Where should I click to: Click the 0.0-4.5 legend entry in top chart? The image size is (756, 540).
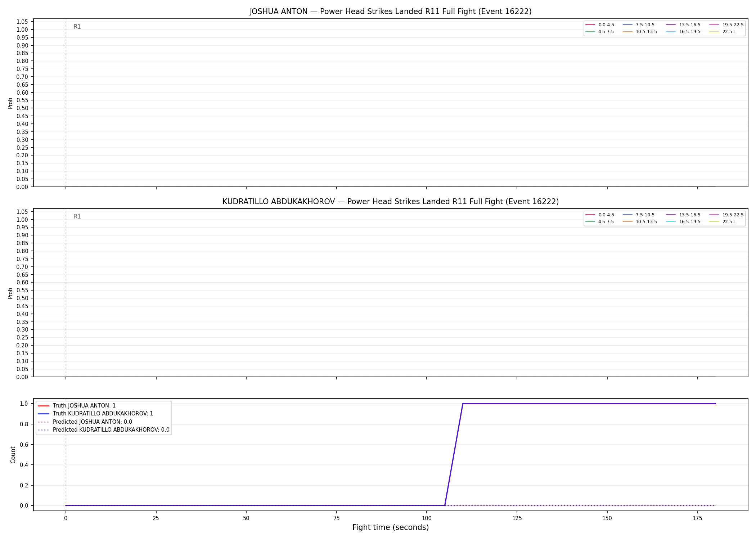click(600, 25)
